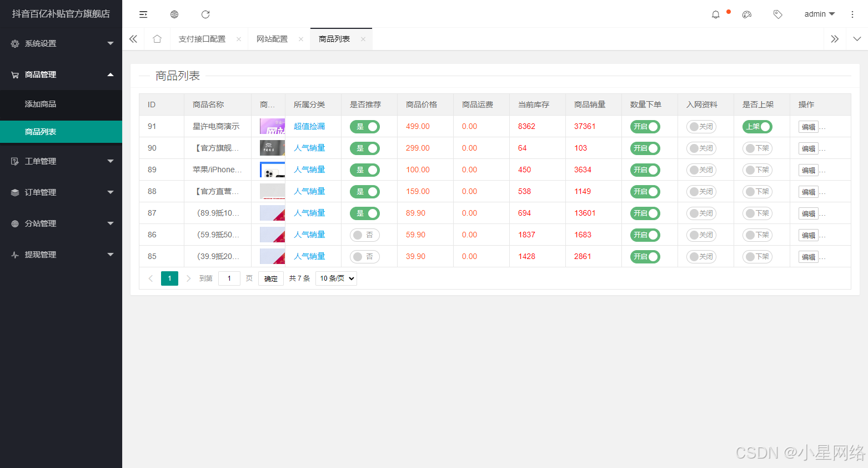
Task: Toggle 是否上架 switch for product 90
Action: (x=757, y=148)
